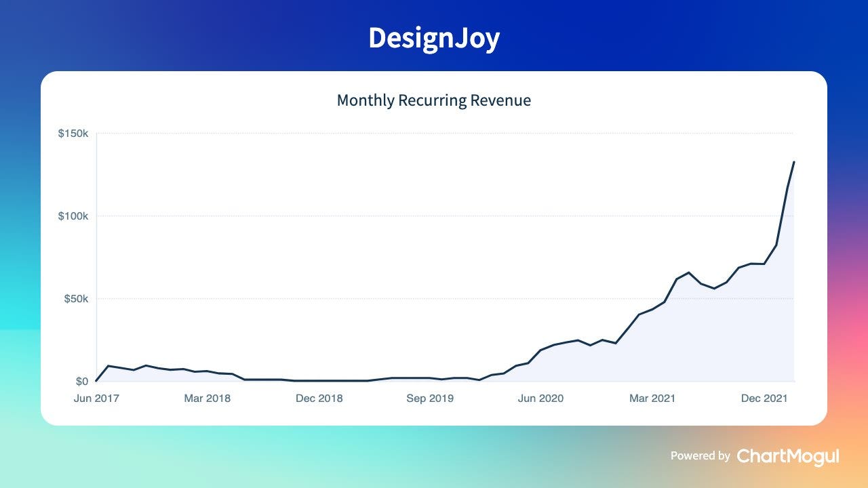
Task: Click the $150k axis label
Action: 73,134
